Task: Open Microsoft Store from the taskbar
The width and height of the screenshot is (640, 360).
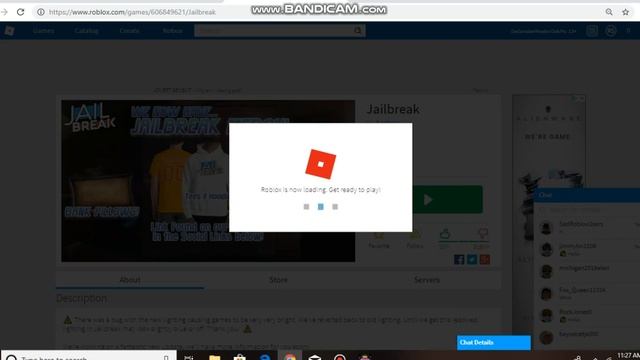Action: click(240, 357)
